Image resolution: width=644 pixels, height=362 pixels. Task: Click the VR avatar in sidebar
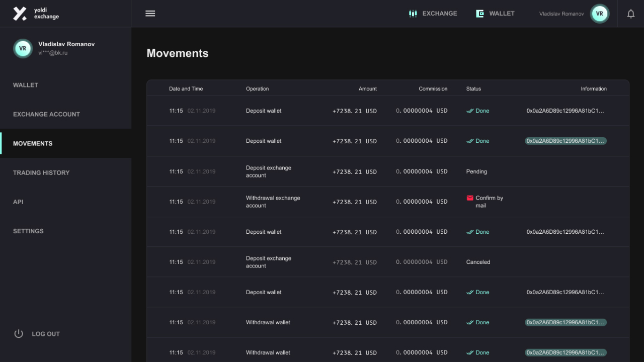click(23, 48)
